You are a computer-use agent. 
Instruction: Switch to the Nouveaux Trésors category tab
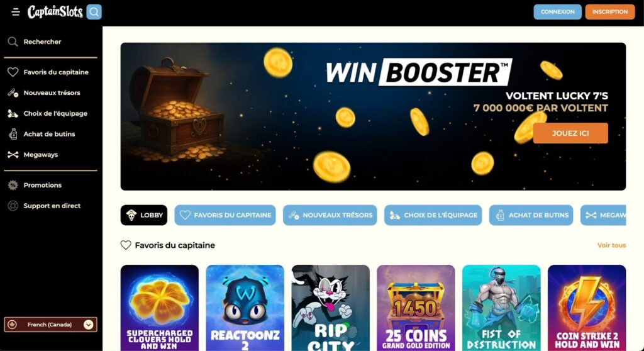(x=330, y=215)
